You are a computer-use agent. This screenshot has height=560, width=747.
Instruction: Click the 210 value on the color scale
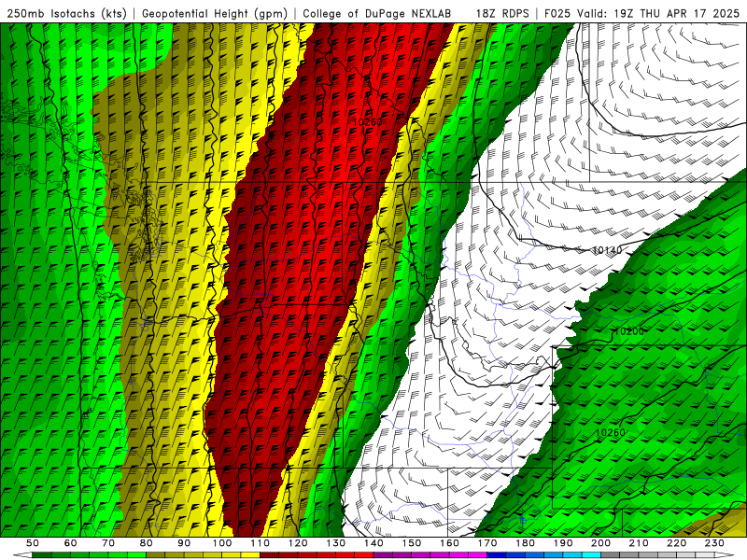tap(639, 543)
